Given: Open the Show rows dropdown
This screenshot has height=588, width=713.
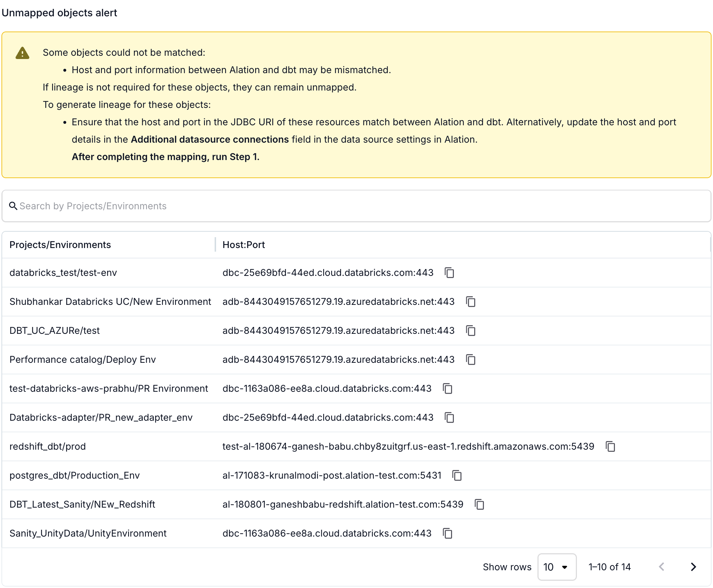Looking at the screenshot, I should click(x=556, y=567).
